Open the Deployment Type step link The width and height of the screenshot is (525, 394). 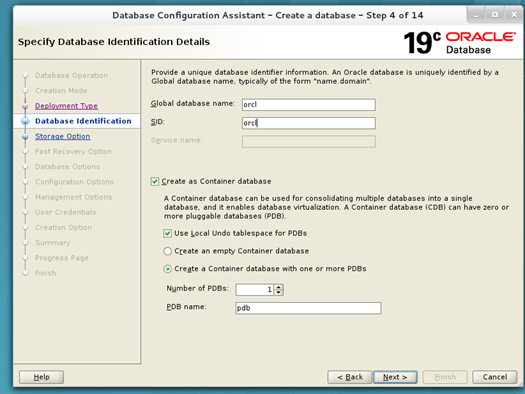[66, 106]
